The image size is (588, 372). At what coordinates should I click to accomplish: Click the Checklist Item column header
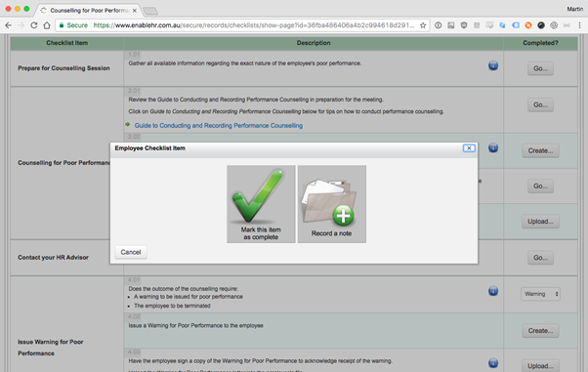(x=66, y=43)
